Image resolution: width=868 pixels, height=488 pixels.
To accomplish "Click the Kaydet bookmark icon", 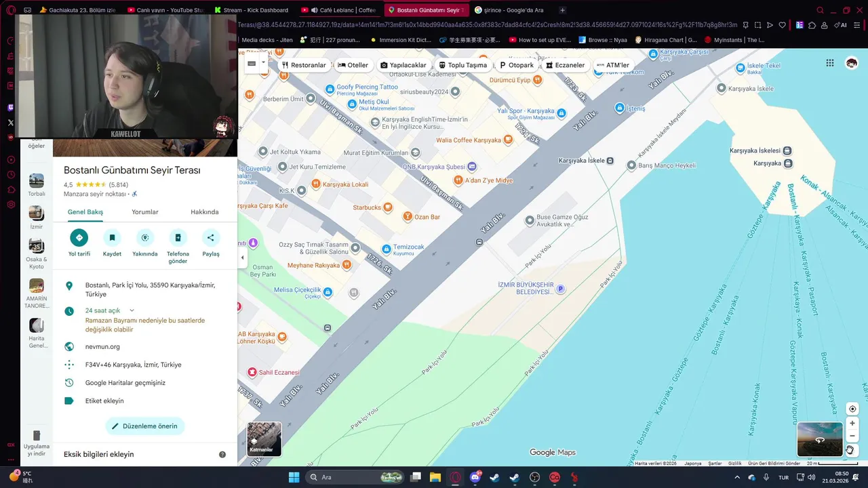I will tap(112, 238).
